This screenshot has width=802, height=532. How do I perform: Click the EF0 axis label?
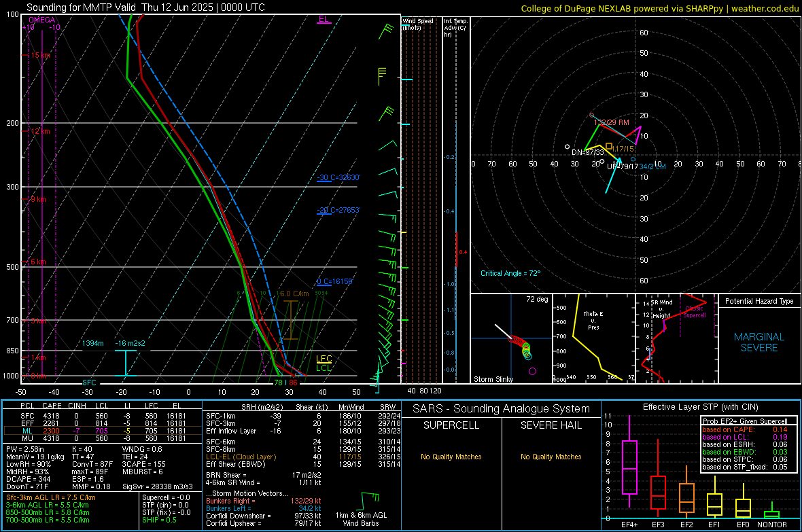click(x=743, y=525)
